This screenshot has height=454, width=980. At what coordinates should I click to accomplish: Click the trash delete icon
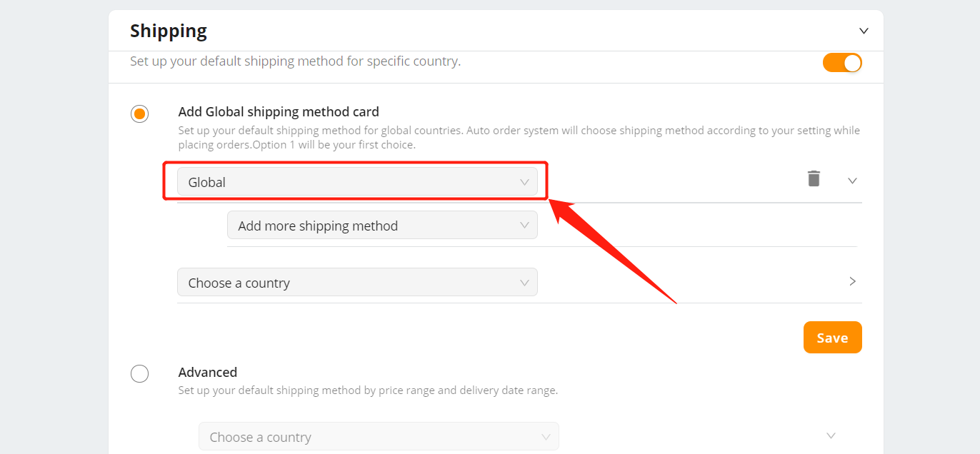(x=814, y=178)
